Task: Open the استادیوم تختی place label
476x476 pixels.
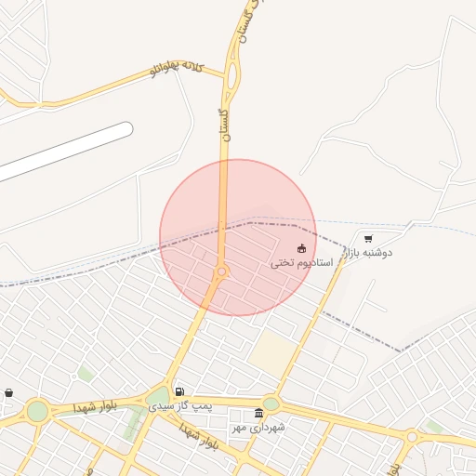Action: (302, 263)
